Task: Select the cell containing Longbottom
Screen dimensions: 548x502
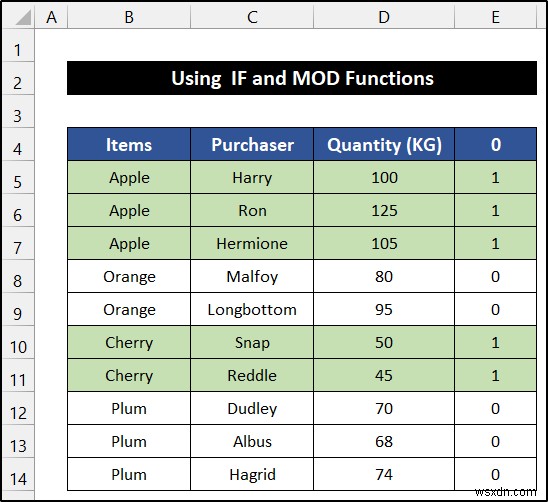Action: 252,309
